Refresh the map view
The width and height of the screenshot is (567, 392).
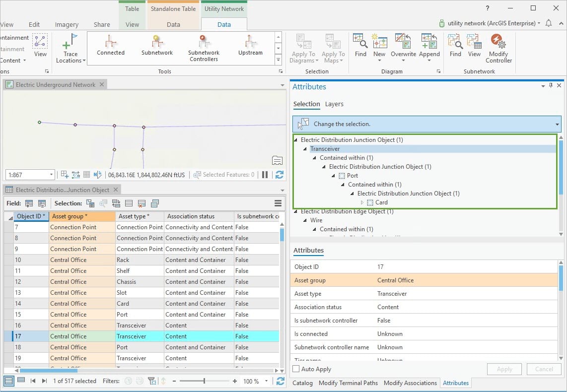pos(279,175)
